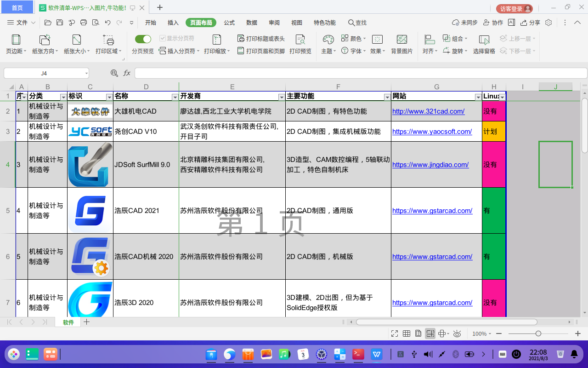Viewport: 588px width, 368px height.
Task: Open the 开发商 column filter dropdown
Action: click(x=281, y=97)
